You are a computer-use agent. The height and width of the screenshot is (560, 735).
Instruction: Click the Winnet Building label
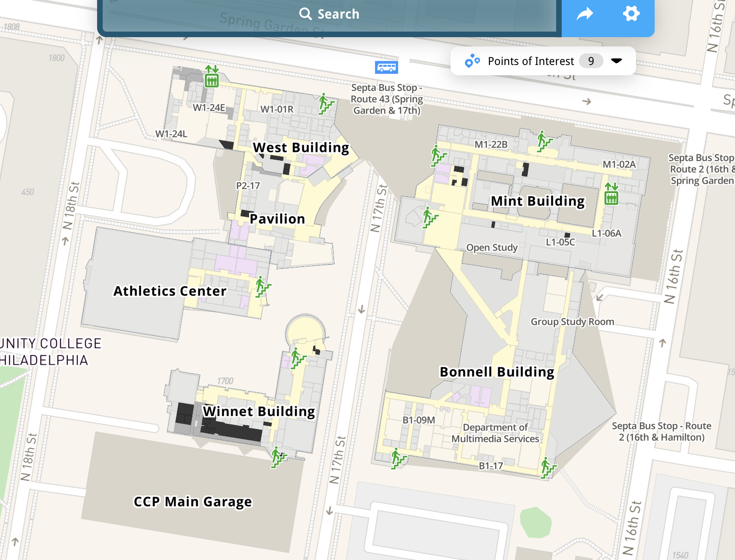[x=259, y=411]
